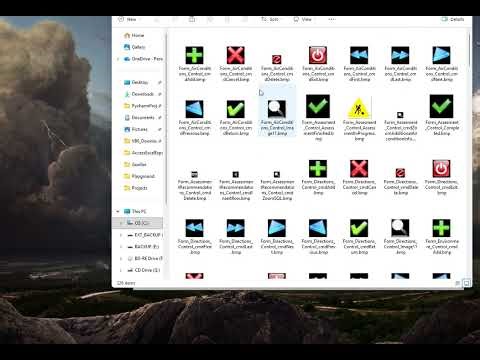Select CD Drive in sidebar

(x=144, y=270)
